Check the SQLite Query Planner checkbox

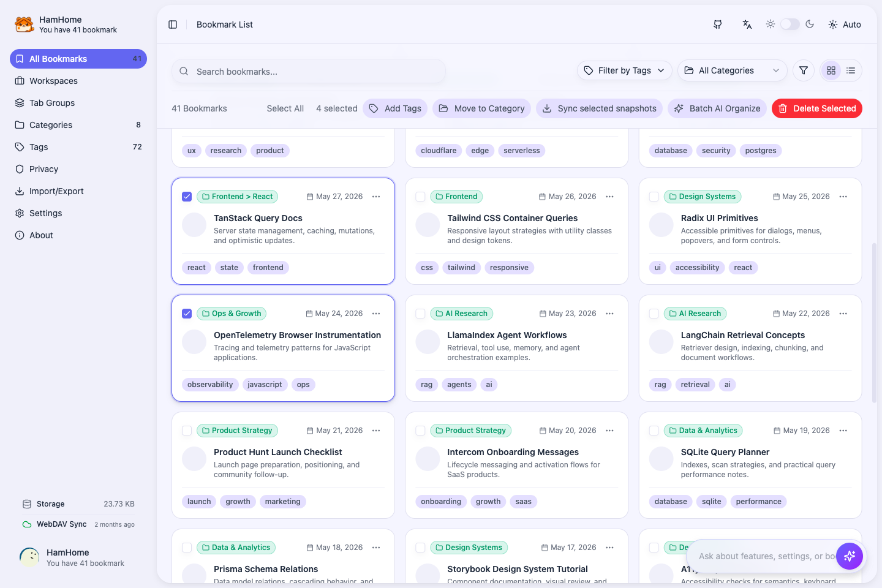point(654,431)
